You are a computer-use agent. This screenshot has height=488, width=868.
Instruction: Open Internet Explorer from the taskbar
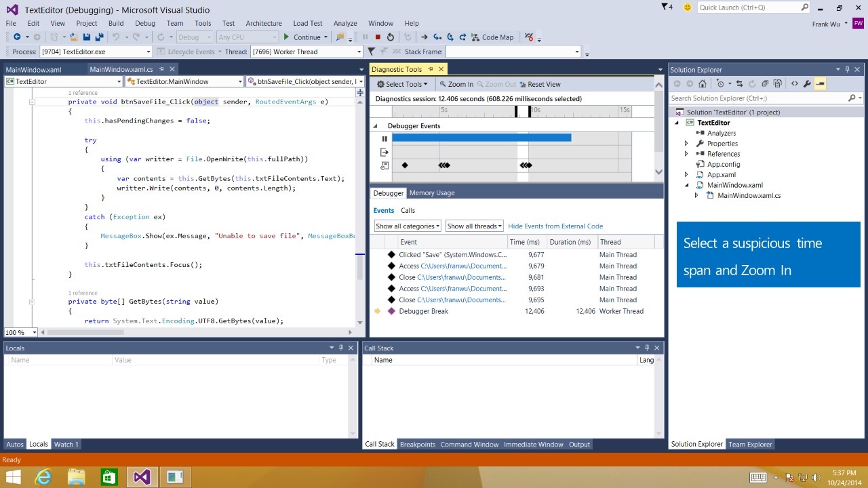coord(43,477)
